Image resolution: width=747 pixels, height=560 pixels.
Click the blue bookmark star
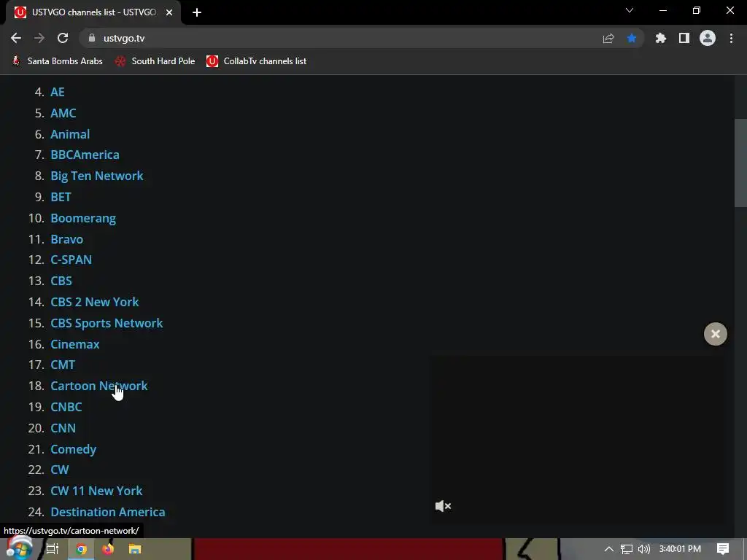click(632, 38)
